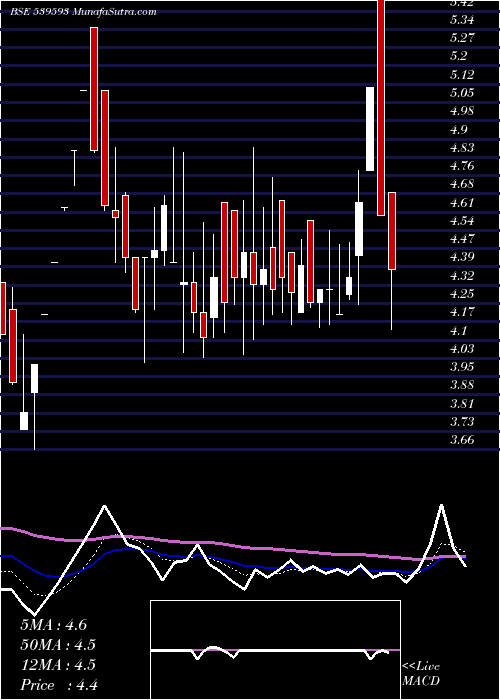Screen dimensions: 500x700
Task: Click the 4.03 price axis label
Action: [462, 349]
